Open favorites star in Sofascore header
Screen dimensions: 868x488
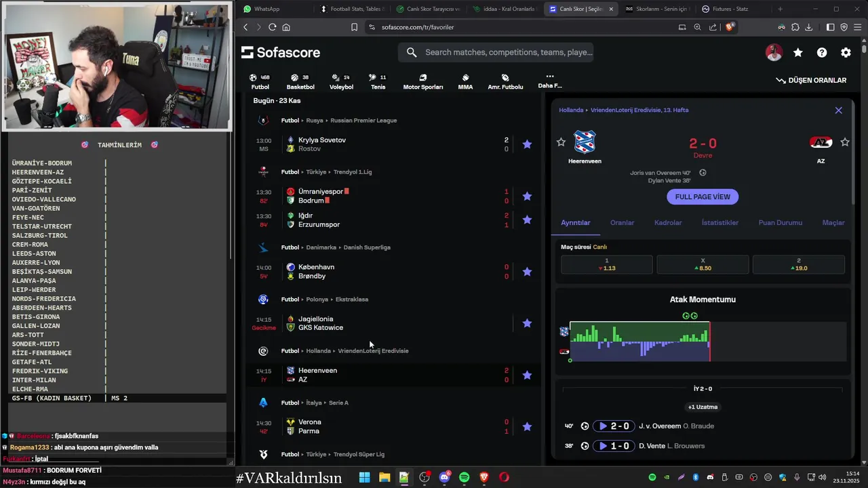(798, 52)
